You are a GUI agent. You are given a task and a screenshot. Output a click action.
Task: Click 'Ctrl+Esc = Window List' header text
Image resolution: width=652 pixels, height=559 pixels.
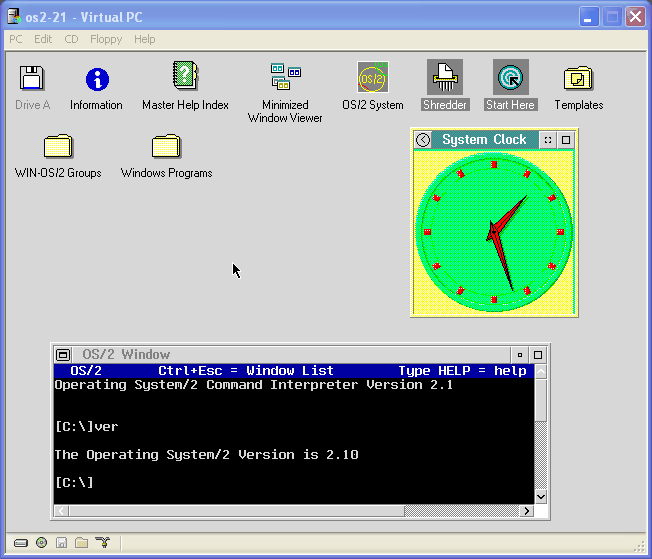coord(246,371)
